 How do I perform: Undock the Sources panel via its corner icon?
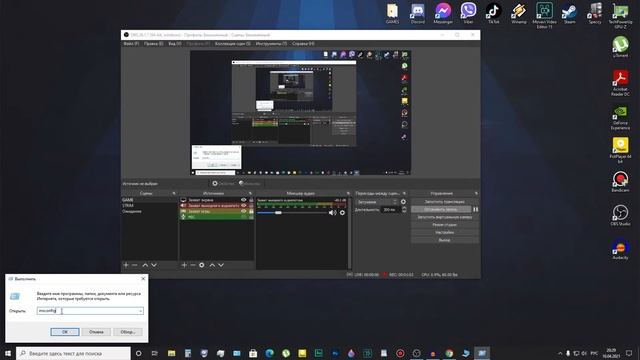(x=250, y=193)
